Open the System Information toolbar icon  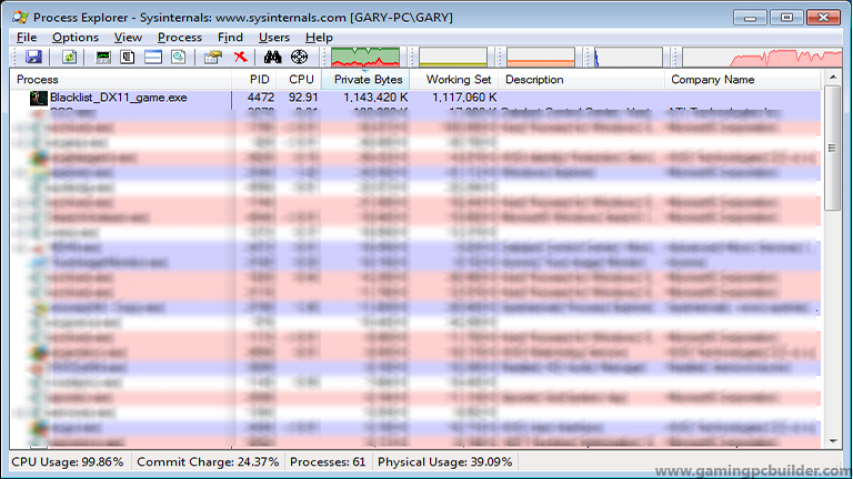pyautogui.click(x=103, y=57)
